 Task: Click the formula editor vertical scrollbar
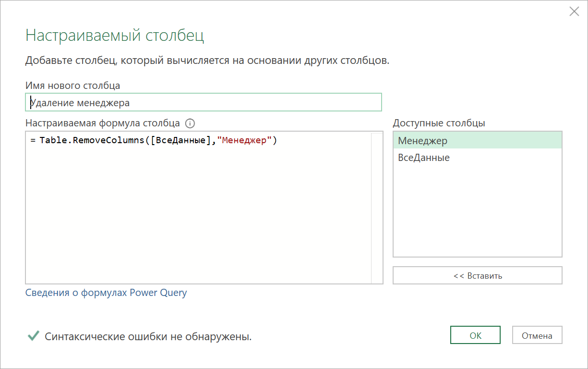pos(377,208)
